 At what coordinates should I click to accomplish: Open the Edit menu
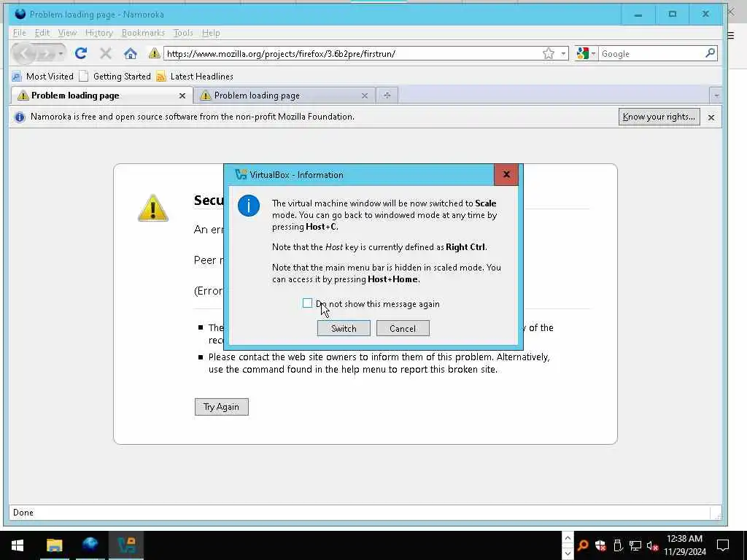42,33
